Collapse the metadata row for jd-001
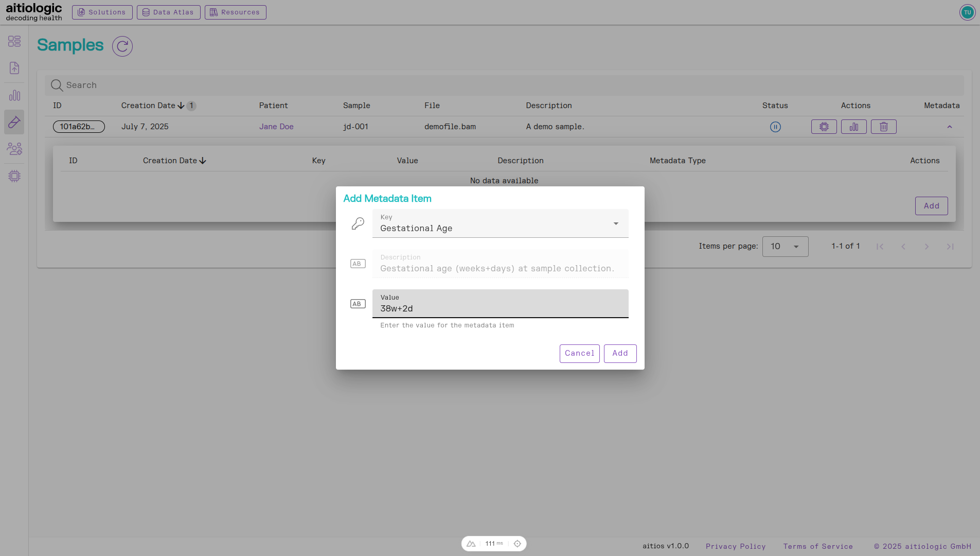This screenshot has height=556, width=980. tap(950, 127)
